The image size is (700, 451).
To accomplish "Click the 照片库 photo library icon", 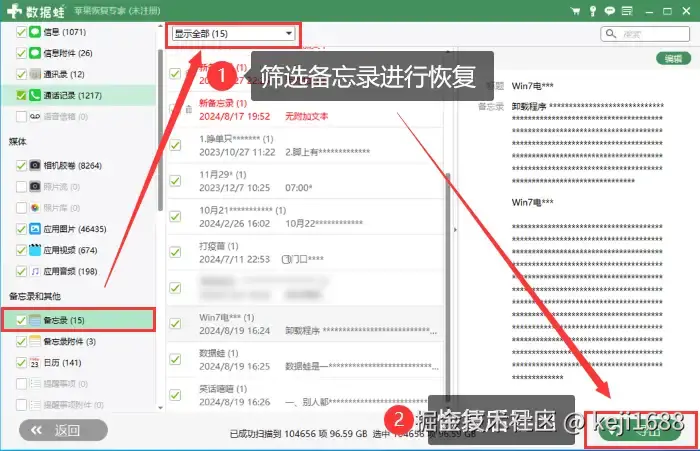I will (x=35, y=208).
